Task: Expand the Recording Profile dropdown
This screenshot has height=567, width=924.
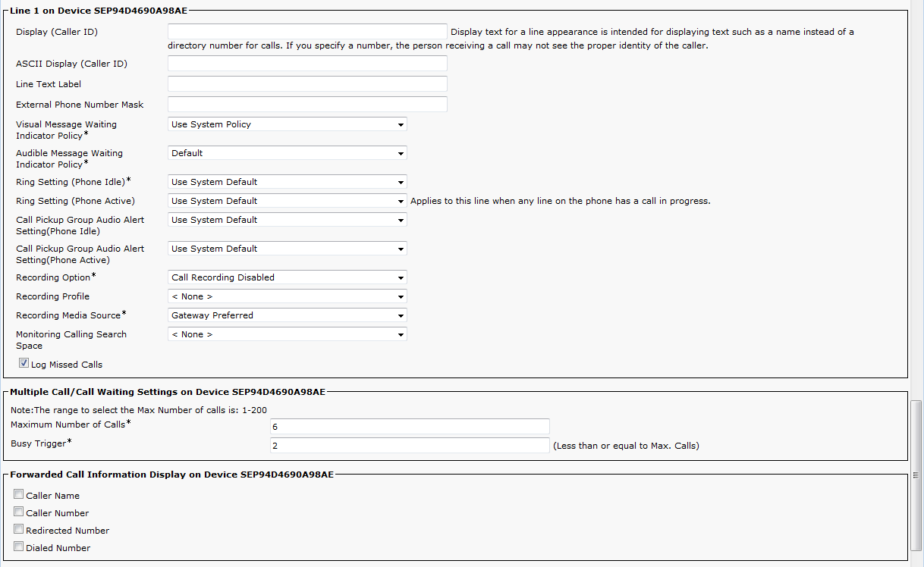Action: pos(287,296)
